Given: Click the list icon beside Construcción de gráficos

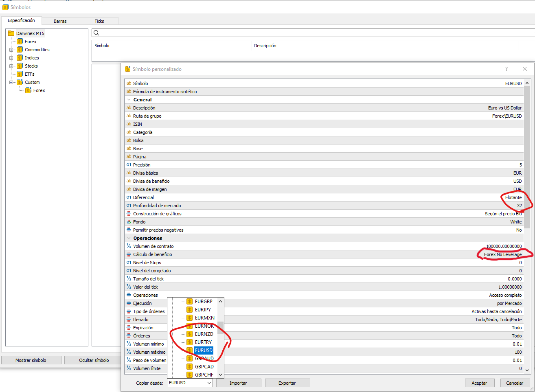Looking at the screenshot, I should (x=129, y=214).
